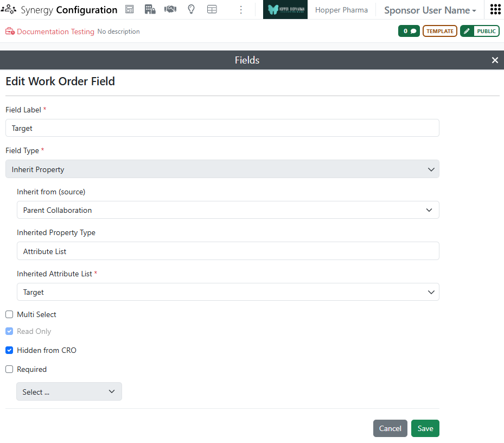Open the nine-dot apps grid
This screenshot has width=504, height=443.
495,9
